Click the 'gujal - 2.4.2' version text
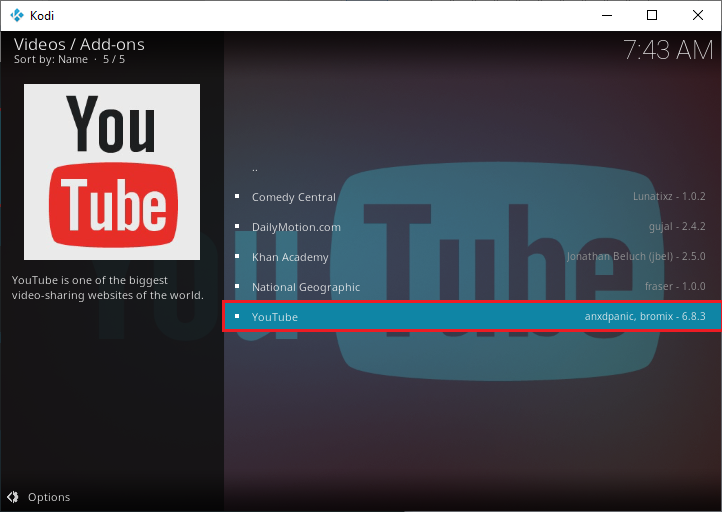Screen dimensions: 722x512 coord(677,227)
